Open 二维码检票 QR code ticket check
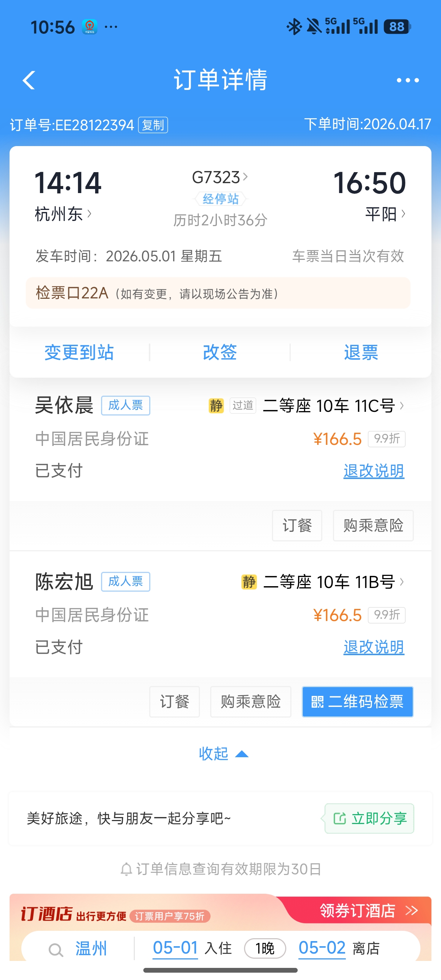Viewport: 441px width, 980px height. [357, 701]
